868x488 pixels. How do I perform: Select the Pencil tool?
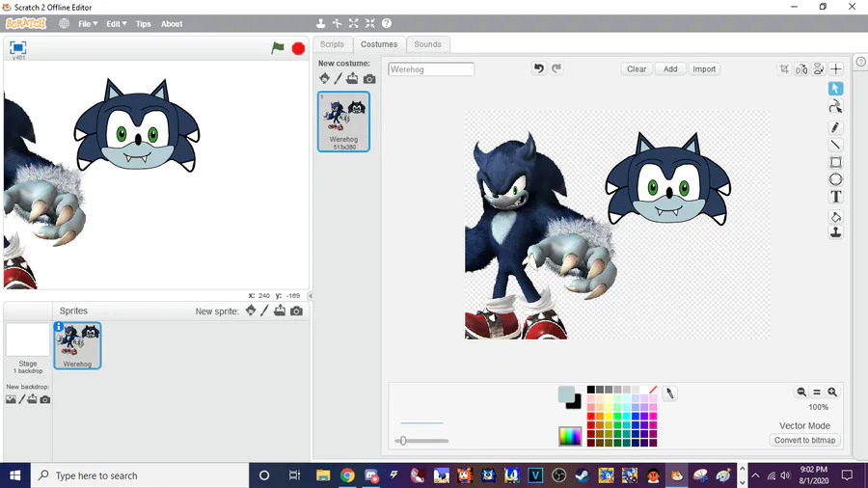coord(835,128)
